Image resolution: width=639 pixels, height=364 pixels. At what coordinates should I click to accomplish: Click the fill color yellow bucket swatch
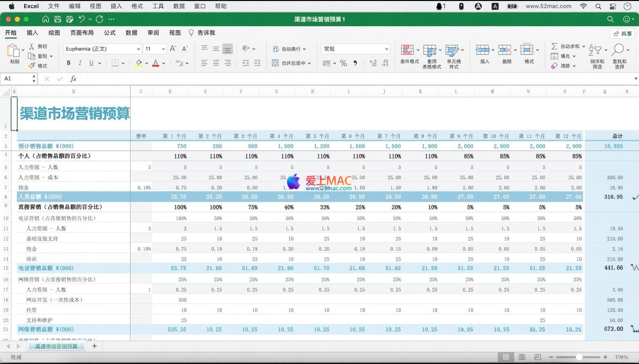coord(139,63)
